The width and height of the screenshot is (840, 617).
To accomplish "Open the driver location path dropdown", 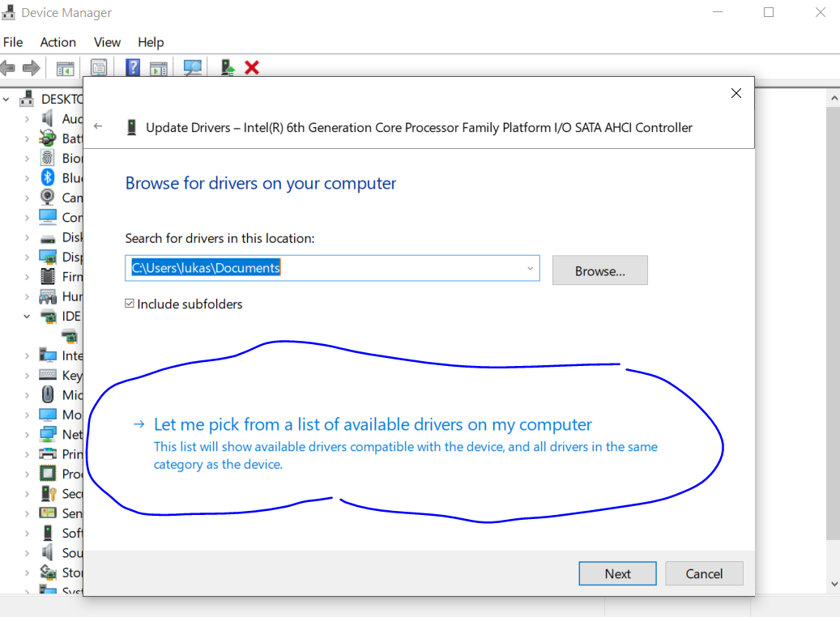I will point(530,268).
